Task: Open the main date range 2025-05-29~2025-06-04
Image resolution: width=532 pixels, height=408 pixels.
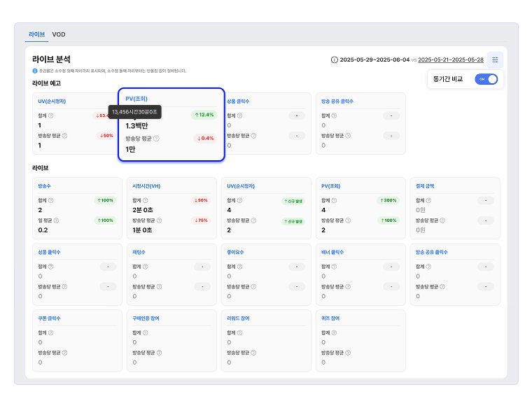Action: [374, 59]
